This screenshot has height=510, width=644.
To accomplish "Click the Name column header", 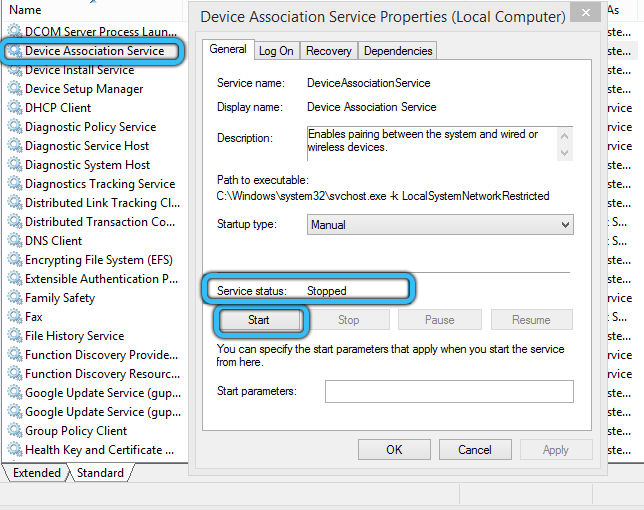I will pyautogui.click(x=94, y=10).
